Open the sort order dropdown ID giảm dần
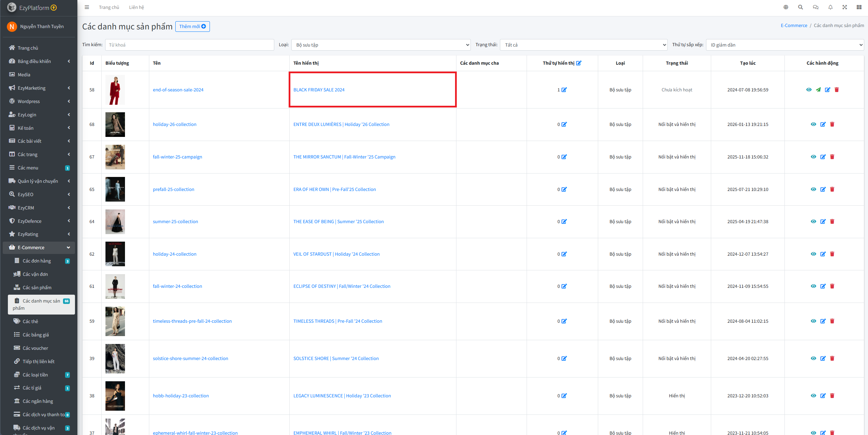 785,45
